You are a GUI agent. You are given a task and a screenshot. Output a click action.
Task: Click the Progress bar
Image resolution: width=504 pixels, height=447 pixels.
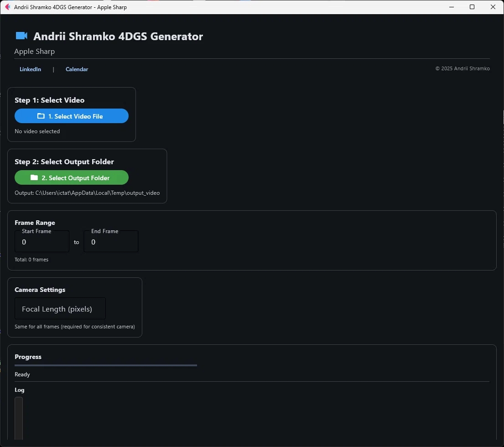click(x=106, y=365)
